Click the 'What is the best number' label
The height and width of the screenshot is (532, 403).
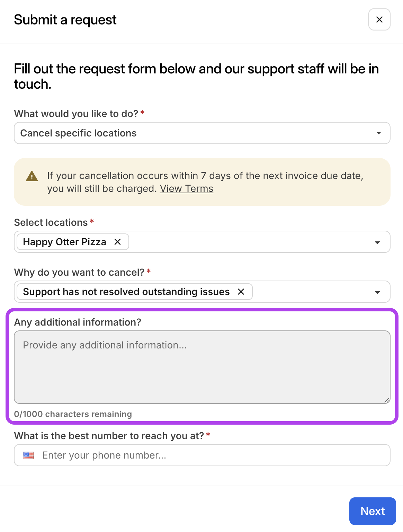pyautogui.click(x=109, y=436)
